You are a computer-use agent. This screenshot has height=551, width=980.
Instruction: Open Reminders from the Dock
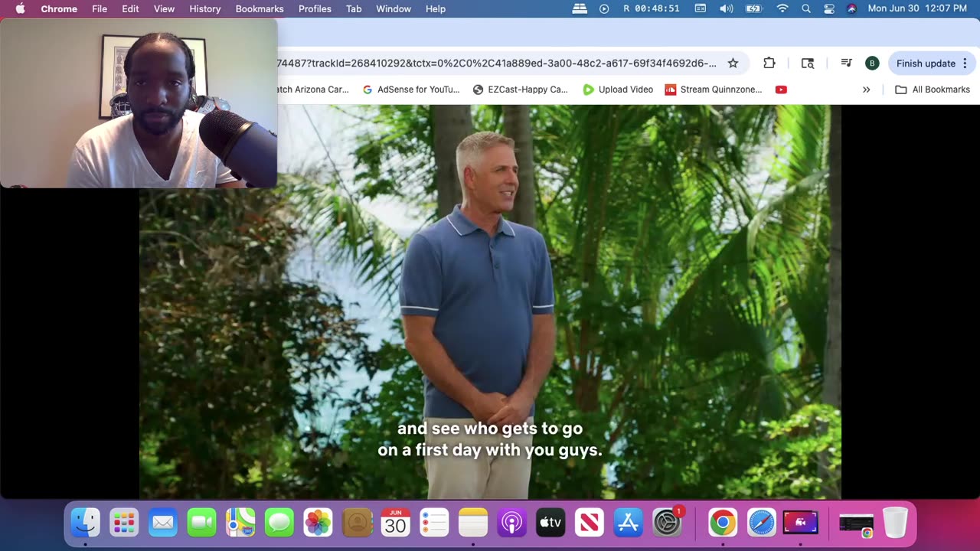pyautogui.click(x=434, y=523)
